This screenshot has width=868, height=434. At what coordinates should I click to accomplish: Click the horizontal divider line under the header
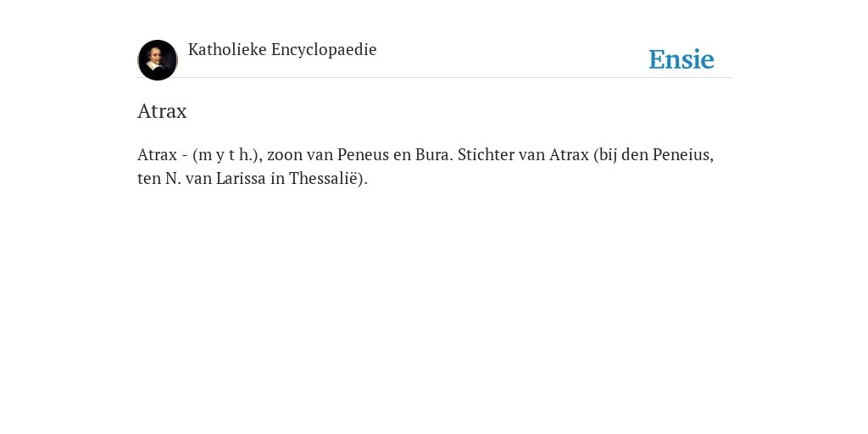pos(434,77)
